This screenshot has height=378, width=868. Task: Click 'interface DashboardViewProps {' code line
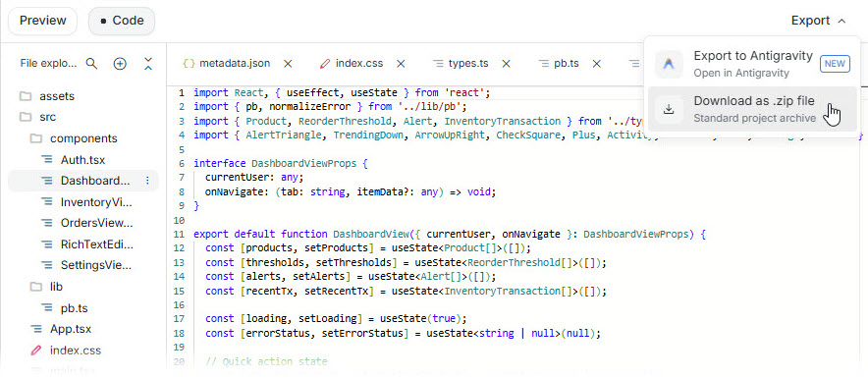coord(281,164)
